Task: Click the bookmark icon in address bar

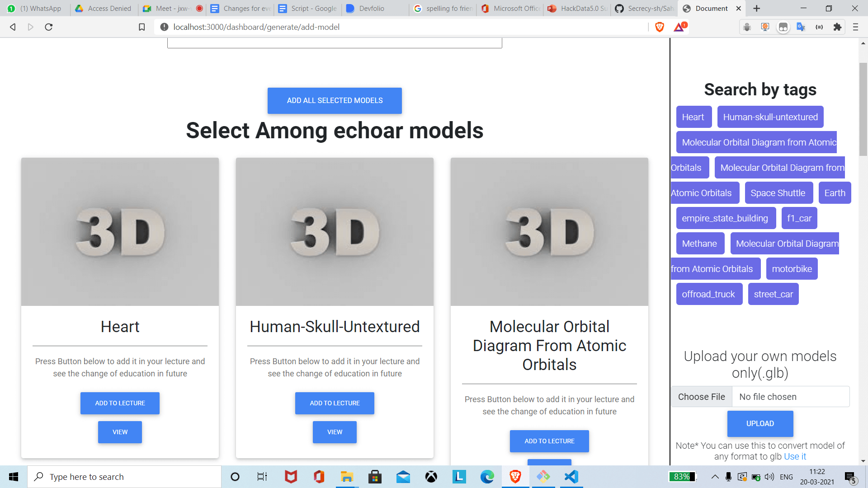Action: point(142,27)
